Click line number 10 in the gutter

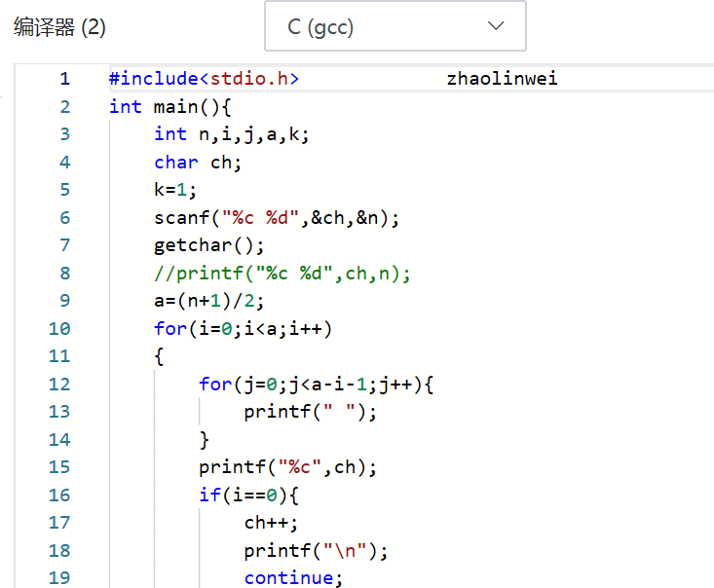(x=59, y=329)
